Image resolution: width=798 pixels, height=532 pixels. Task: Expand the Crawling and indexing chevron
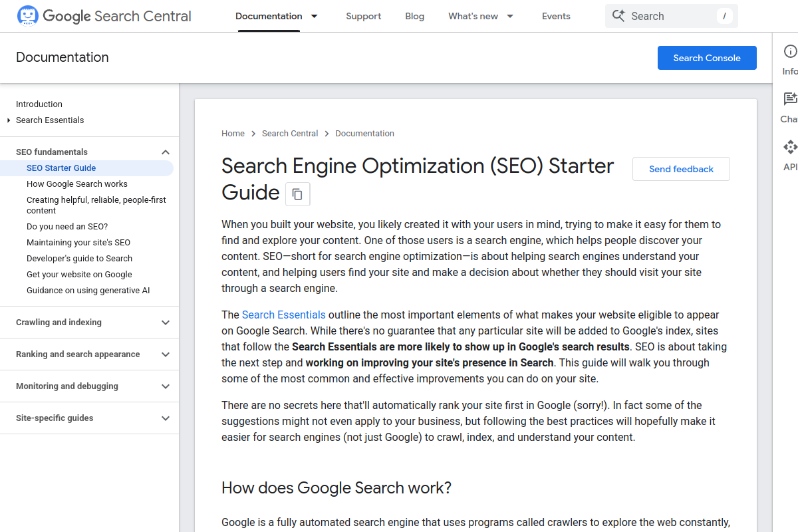coord(166,323)
